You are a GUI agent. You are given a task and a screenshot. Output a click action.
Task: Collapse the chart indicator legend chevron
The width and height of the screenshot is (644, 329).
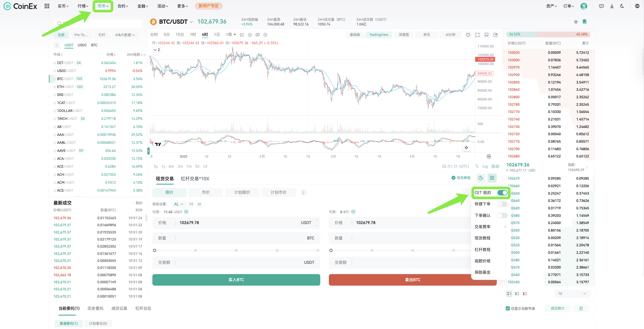pyautogui.click(x=156, y=50)
